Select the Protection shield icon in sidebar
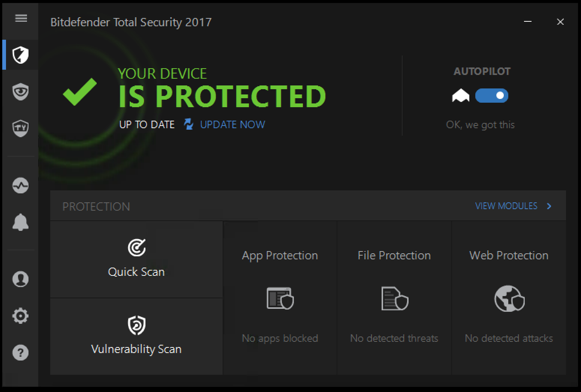The image size is (581, 392). [x=21, y=55]
